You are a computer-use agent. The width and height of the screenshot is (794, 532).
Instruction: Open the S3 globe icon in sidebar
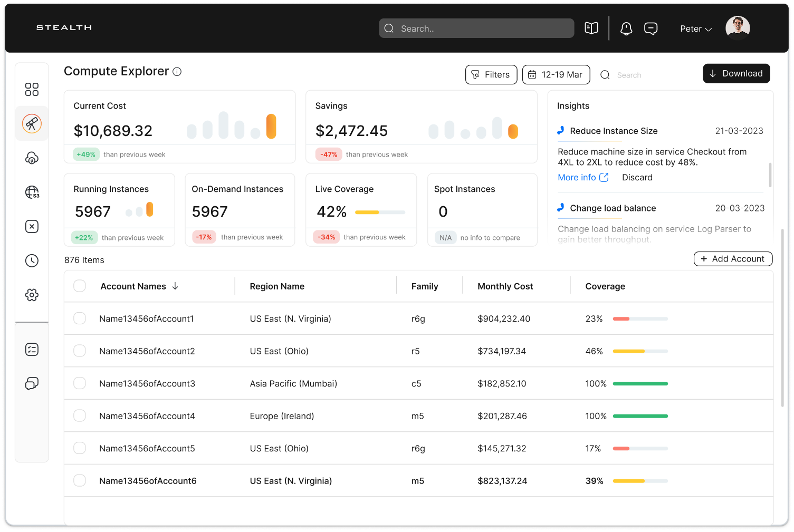[x=32, y=192]
